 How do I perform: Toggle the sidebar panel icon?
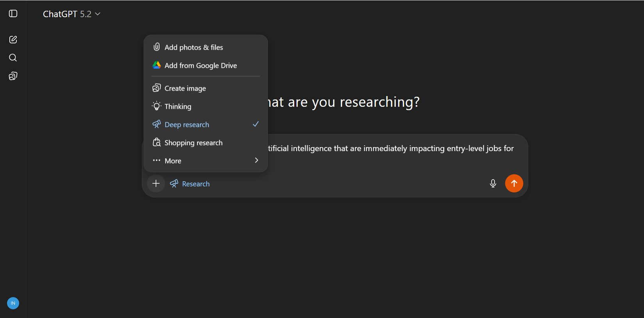[13, 14]
